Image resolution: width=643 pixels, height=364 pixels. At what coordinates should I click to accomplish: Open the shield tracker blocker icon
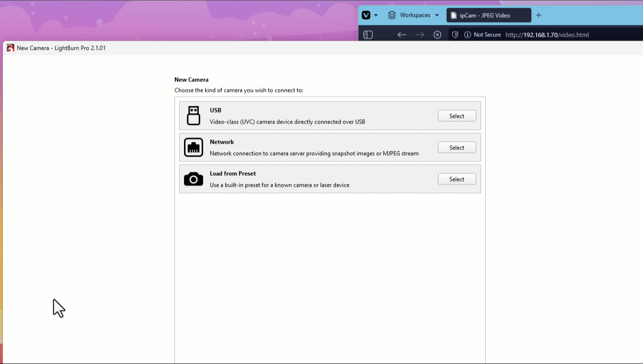455,34
